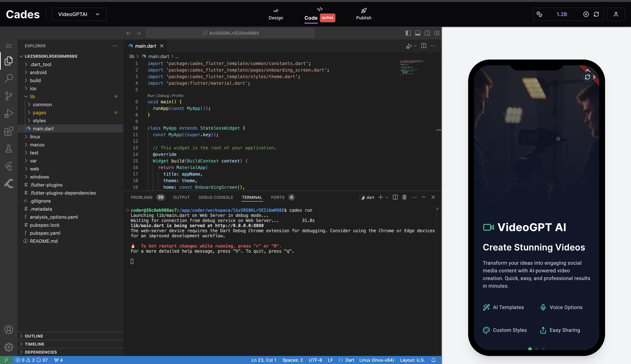
Task: Open pubspec.yaml in the explorer
Action: pyautogui.click(x=70, y=233)
